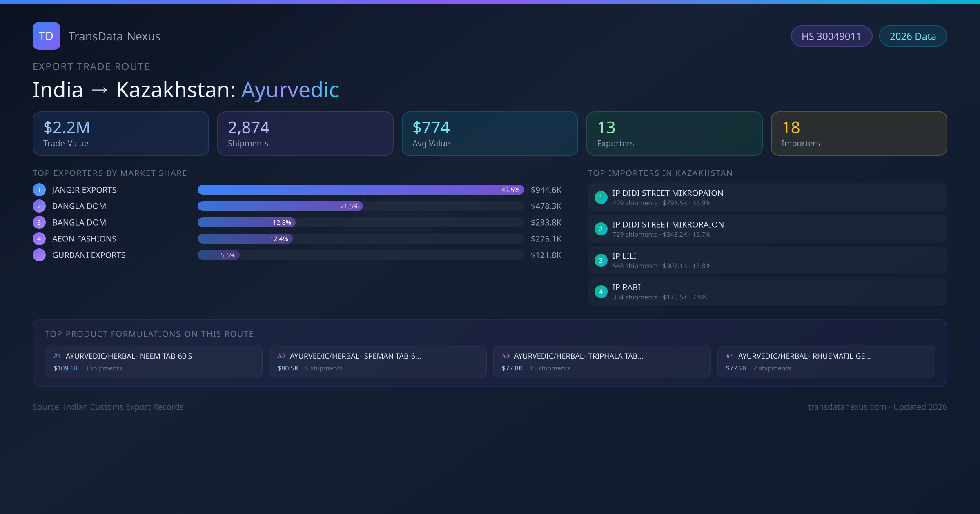
Task: Click green rank 3 badge beside IP LILI
Action: (601, 260)
